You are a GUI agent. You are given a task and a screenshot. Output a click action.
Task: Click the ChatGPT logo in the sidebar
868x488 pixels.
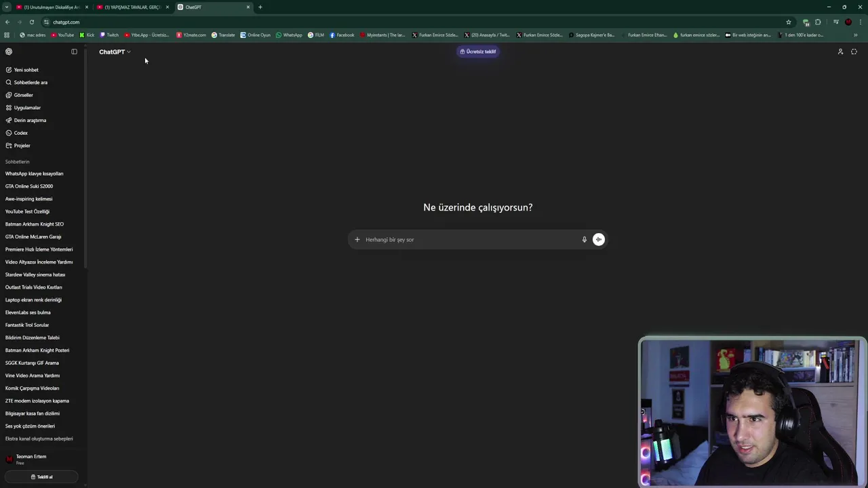(9, 52)
